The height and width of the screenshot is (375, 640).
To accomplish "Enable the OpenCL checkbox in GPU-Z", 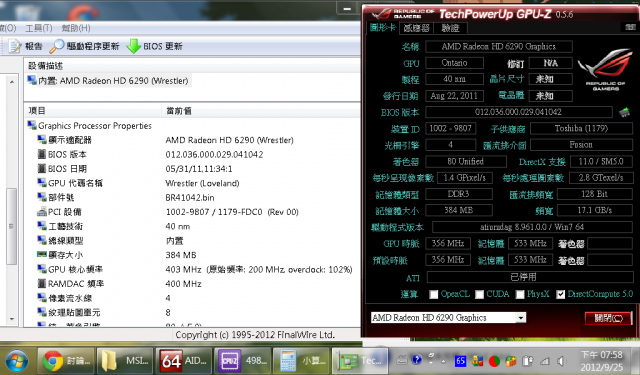I will click(433, 294).
